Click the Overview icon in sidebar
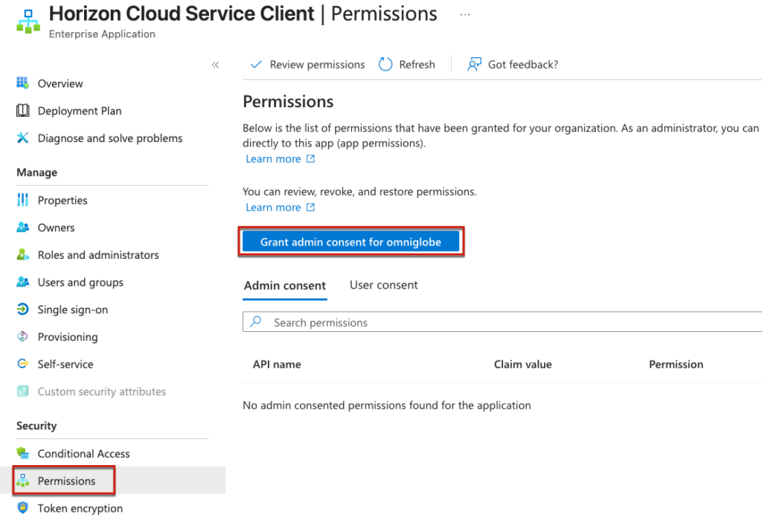The image size is (762, 532). [22, 83]
